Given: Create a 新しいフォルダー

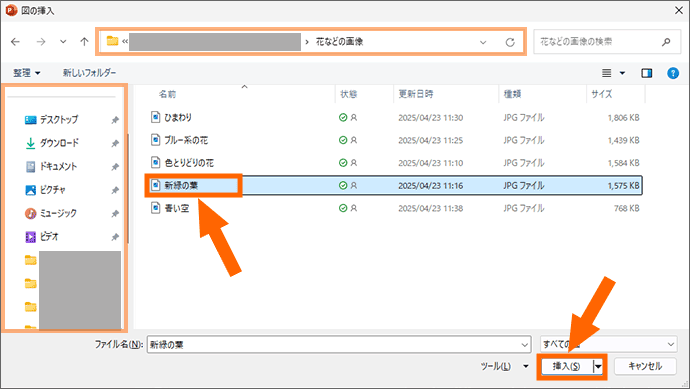Looking at the screenshot, I should [89, 73].
